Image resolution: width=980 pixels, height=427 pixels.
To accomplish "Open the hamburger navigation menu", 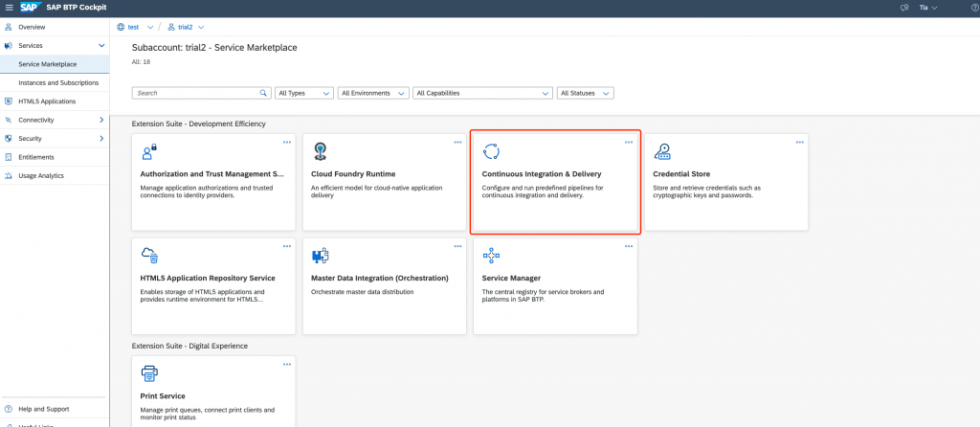I will 9,8.
